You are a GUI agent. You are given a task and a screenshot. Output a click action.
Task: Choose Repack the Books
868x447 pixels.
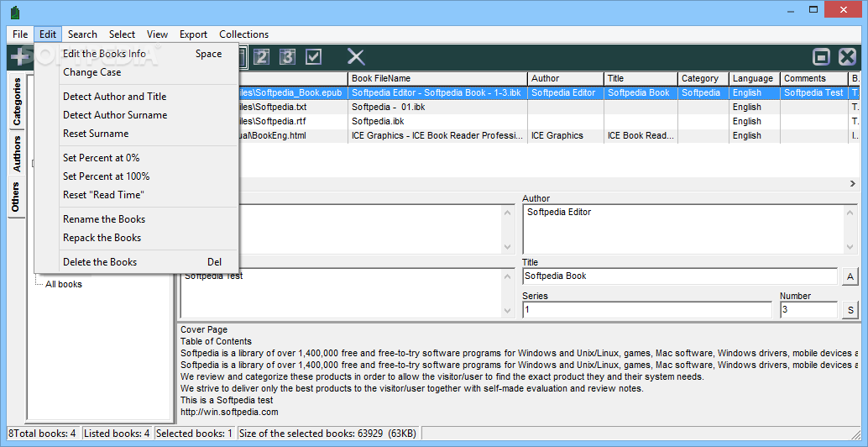pyautogui.click(x=137, y=238)
